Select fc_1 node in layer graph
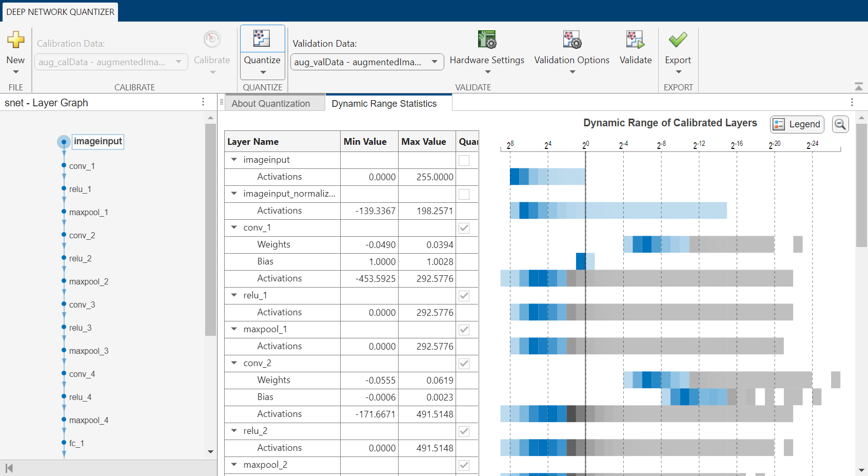This screenshot has width=868, height=476. tap(76, 443)
